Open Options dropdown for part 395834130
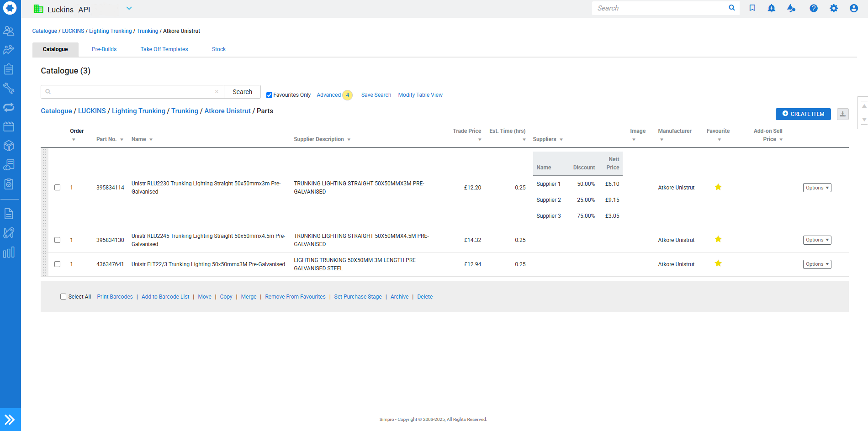The image size is (868, 431). 817,240
